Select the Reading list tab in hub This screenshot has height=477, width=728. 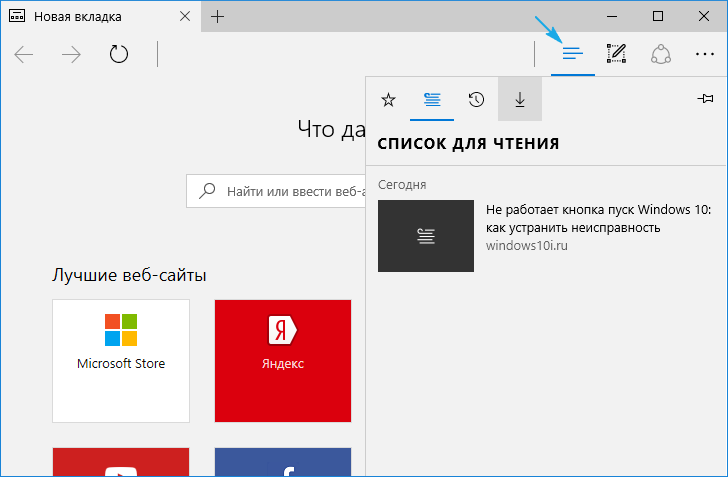(432, 99)
